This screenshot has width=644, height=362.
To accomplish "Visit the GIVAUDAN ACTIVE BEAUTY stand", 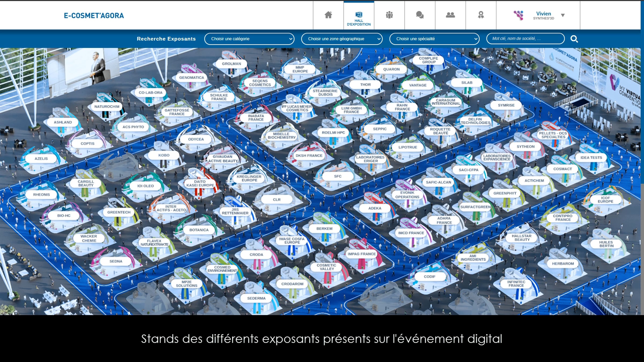I will click(223, 159).
